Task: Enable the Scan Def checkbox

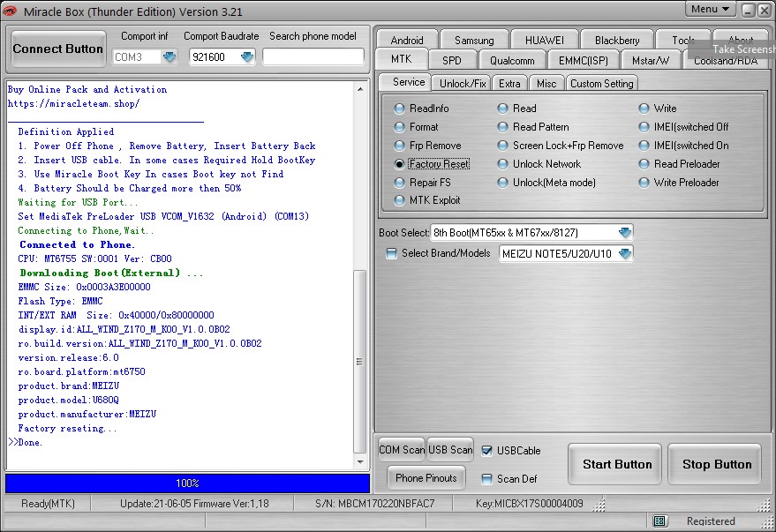Action: [x=487, y=478]
